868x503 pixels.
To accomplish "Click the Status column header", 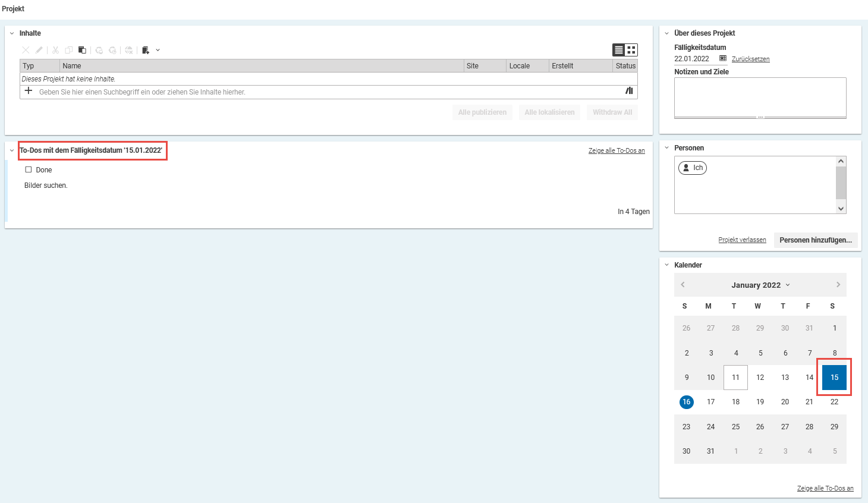I will click(625, 66).
